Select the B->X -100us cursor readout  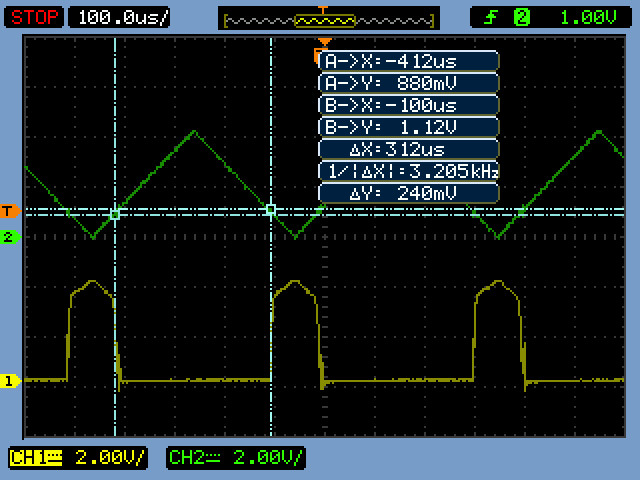[408, 105]
